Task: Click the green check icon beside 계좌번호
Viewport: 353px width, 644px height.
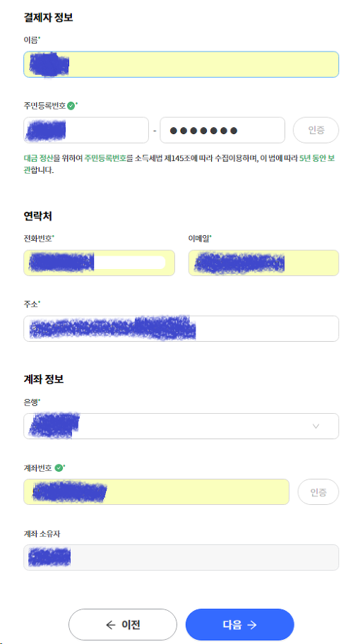Action: (x=59, y=467)
